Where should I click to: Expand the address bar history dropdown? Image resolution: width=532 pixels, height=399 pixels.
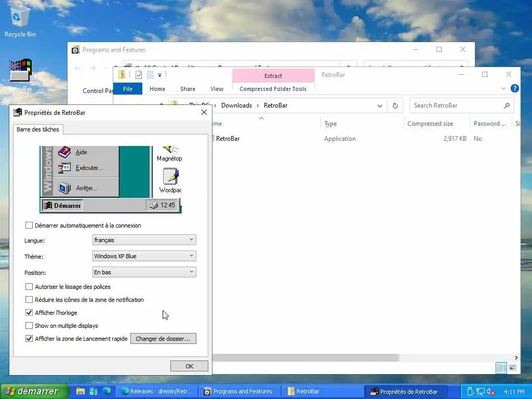click(380, 106)
